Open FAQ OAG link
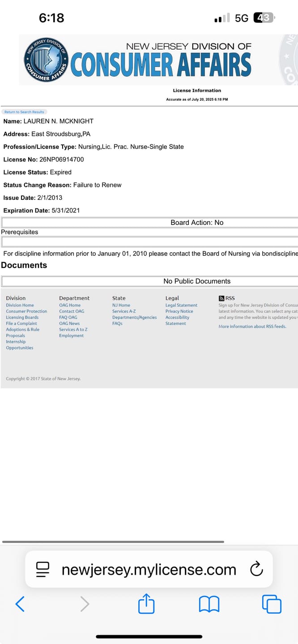 click(68, 318)
